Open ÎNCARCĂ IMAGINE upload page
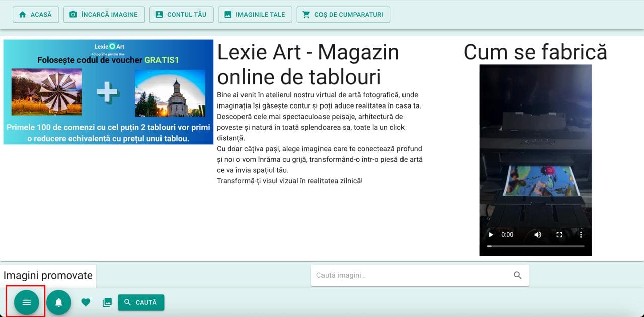Screen dimensions: 644x317 pyautogui.click(x=104, y=15)
